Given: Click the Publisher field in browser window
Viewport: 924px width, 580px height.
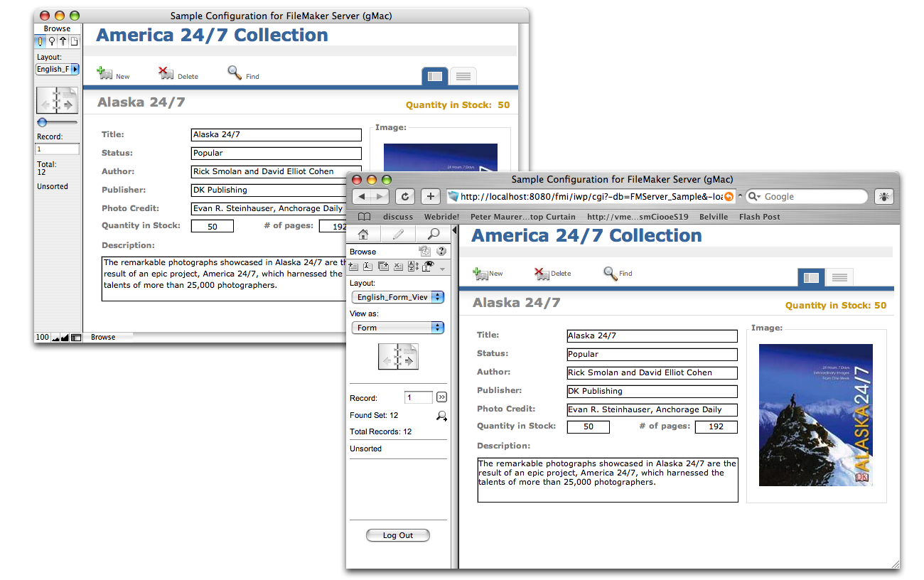Looking at the screenshot, I should (652, 391).
